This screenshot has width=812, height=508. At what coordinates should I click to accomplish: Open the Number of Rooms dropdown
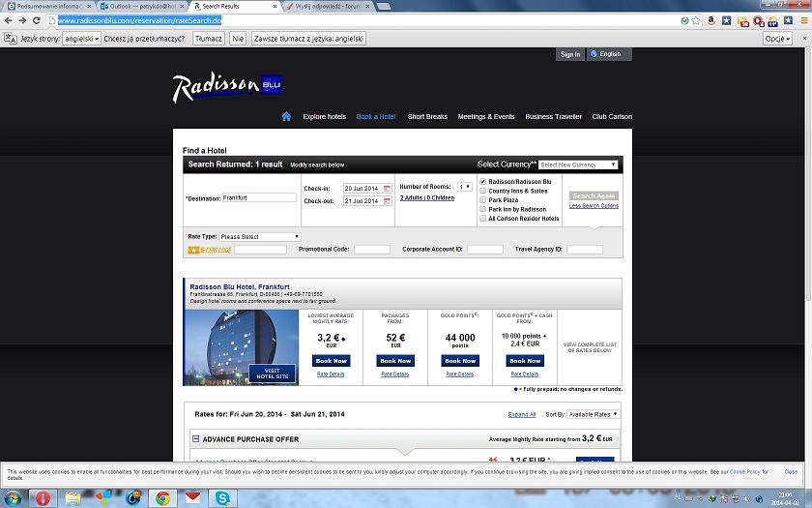[465, 187]
